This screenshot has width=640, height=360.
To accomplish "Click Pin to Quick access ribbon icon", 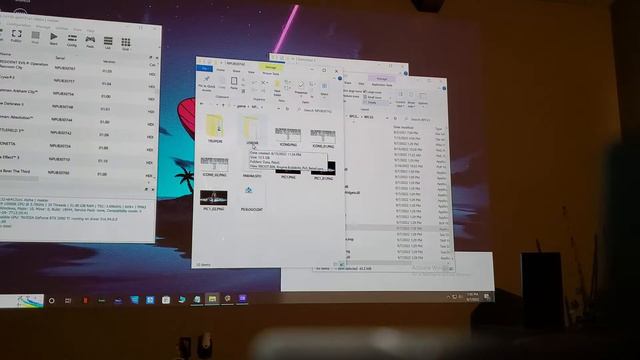I will [207, 83].
